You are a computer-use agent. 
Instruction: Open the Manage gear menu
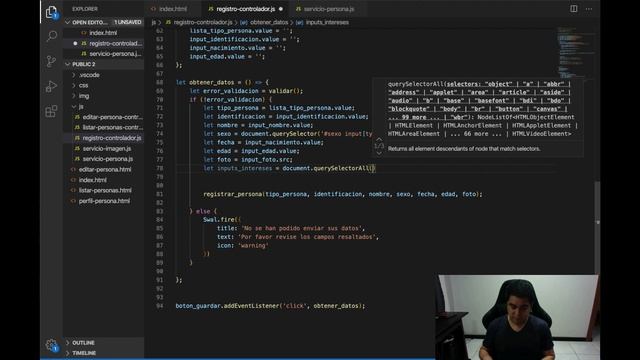51,345
